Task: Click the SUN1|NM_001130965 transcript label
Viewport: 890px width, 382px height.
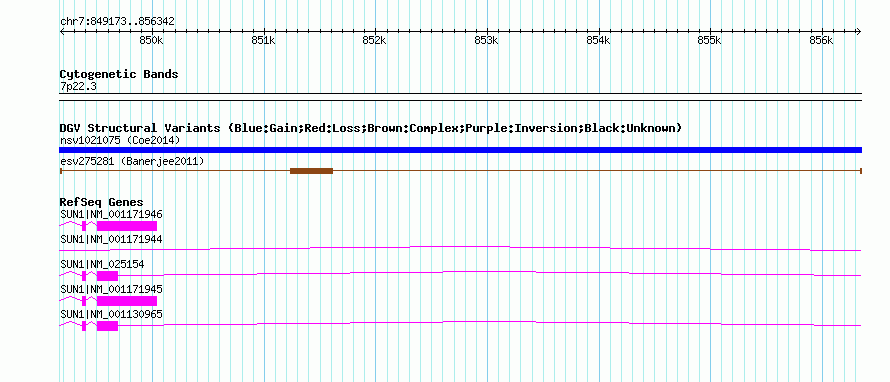Action: [111, 314]
